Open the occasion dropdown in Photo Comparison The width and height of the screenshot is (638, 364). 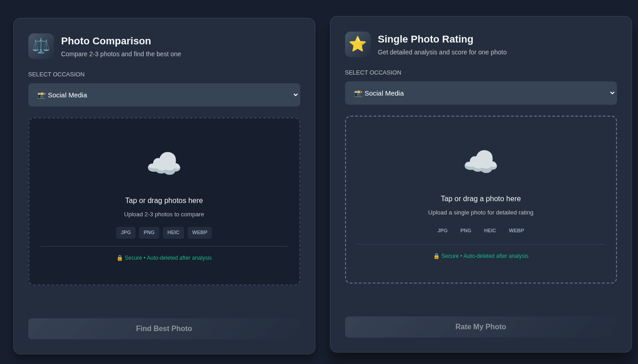pyautogui.click(x=164, y=95)
